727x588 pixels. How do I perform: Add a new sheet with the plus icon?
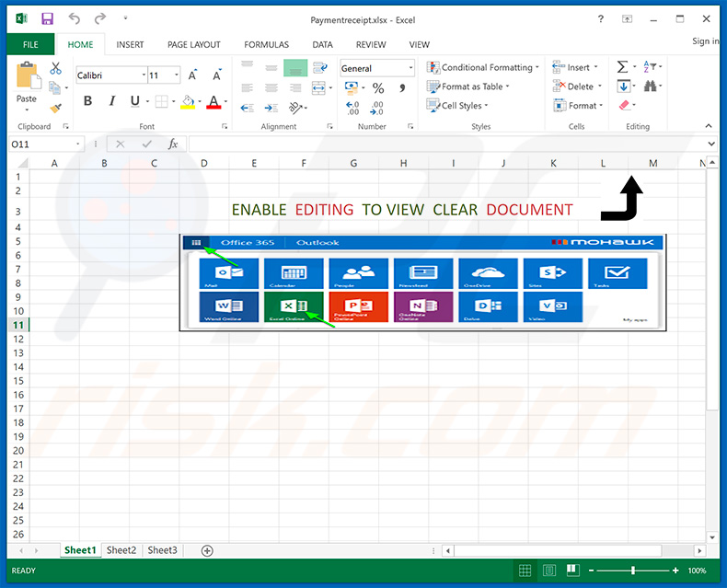(x=207, y=550)
